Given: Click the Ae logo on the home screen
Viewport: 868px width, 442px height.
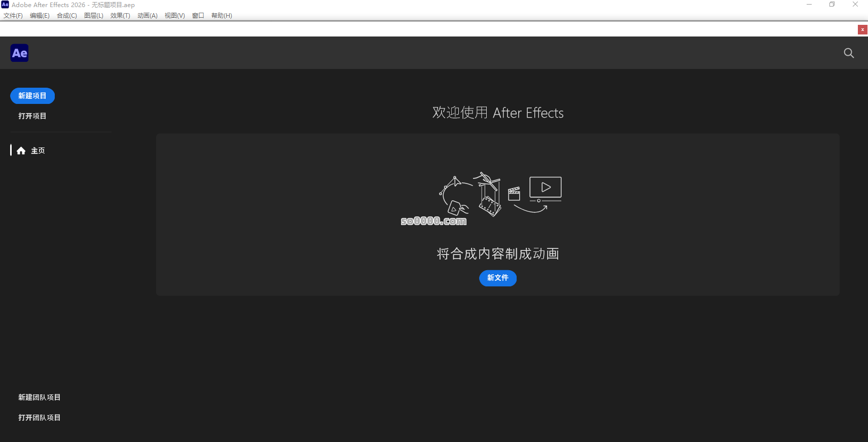Looking at the screenshot, I should [x=20, y=53].
